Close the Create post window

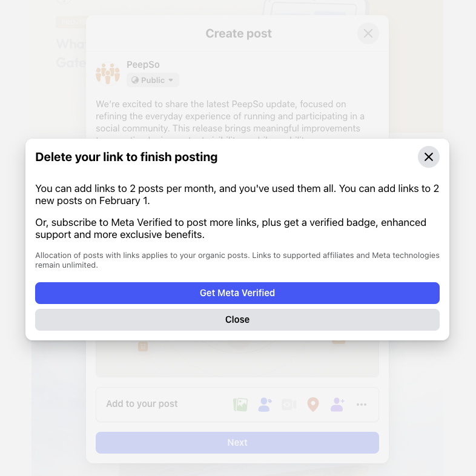pyautogui.click(x=368, y=33)
